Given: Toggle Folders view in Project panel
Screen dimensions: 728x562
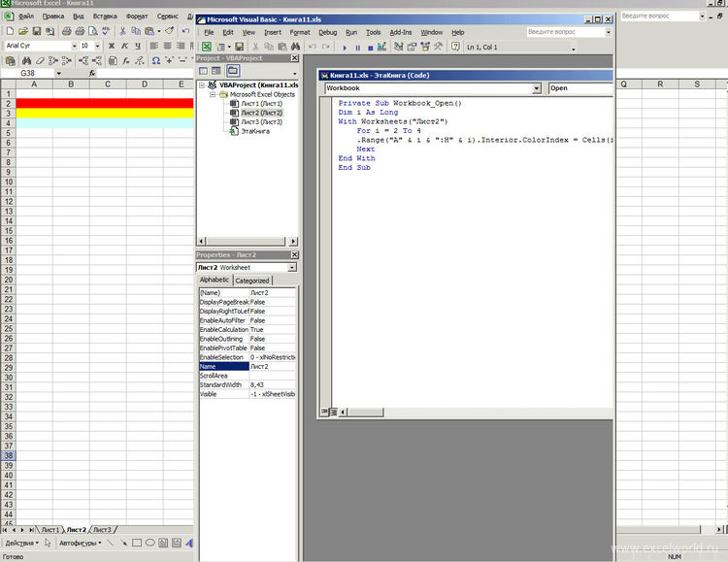Looking at the screenshot, I should [233, 71].
